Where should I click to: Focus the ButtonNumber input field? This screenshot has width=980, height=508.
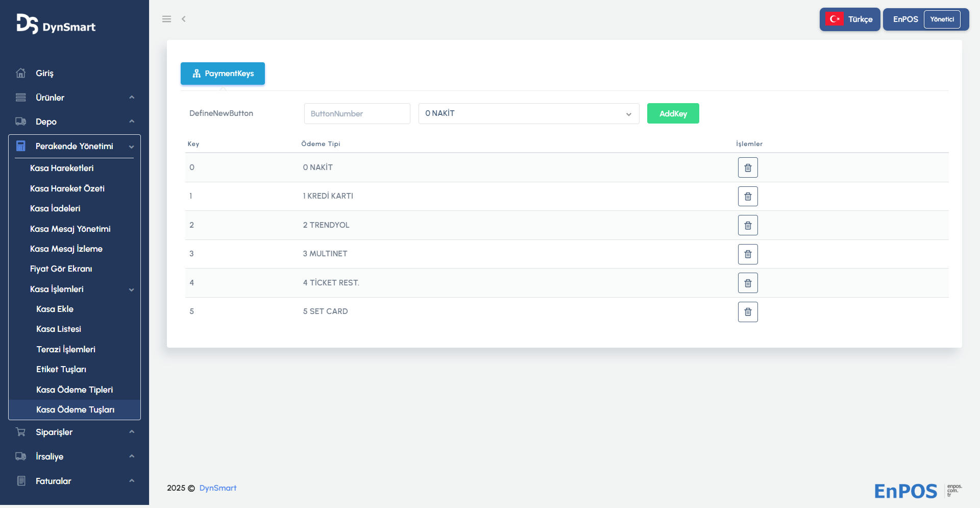(x=357, y=113)
